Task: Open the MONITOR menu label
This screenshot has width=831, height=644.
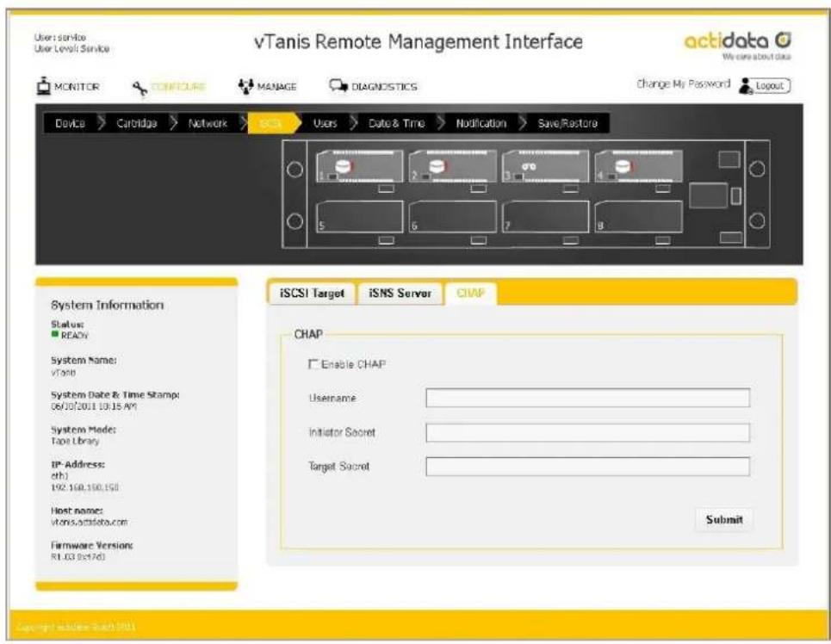Action: pos(77,86)
